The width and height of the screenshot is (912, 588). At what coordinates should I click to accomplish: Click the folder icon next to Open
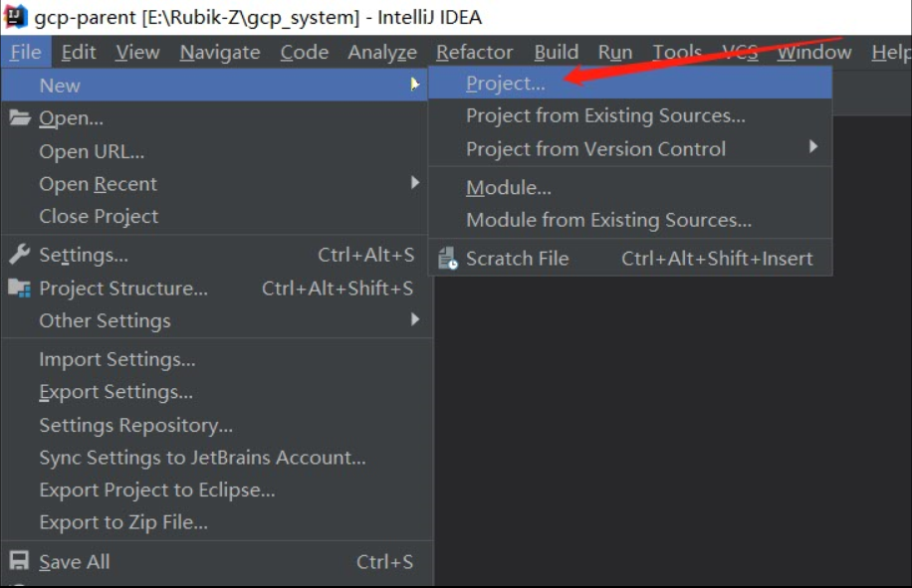click(19, 118)
